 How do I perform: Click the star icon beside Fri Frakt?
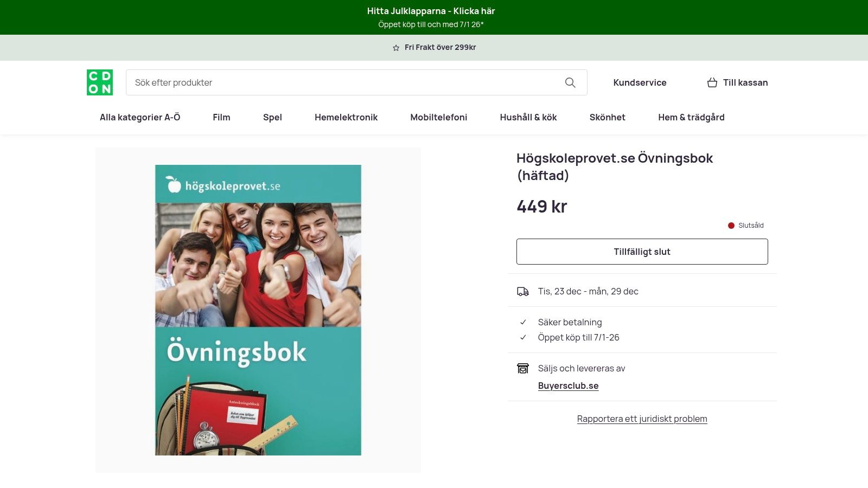click(x=396, y=48)
